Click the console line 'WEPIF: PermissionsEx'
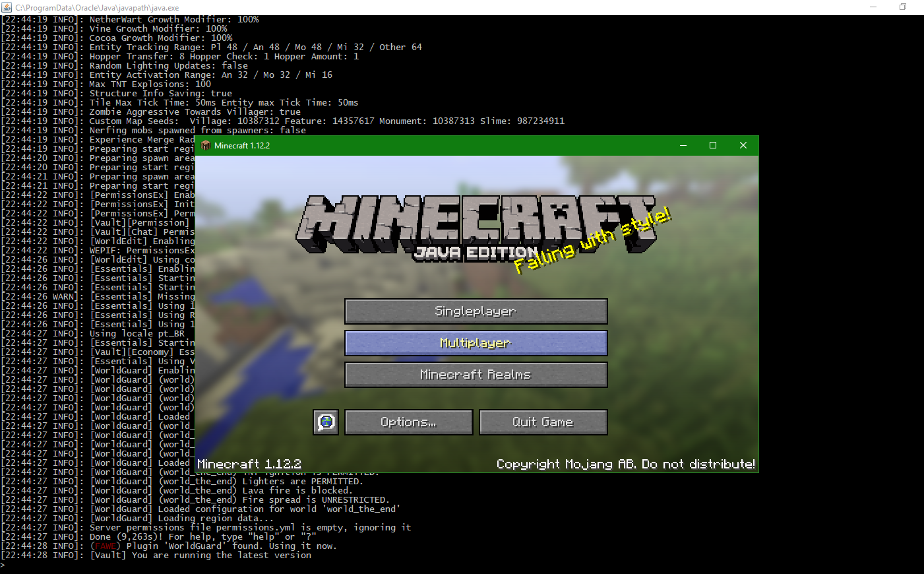The image size is (924, 574). point(98,250)
